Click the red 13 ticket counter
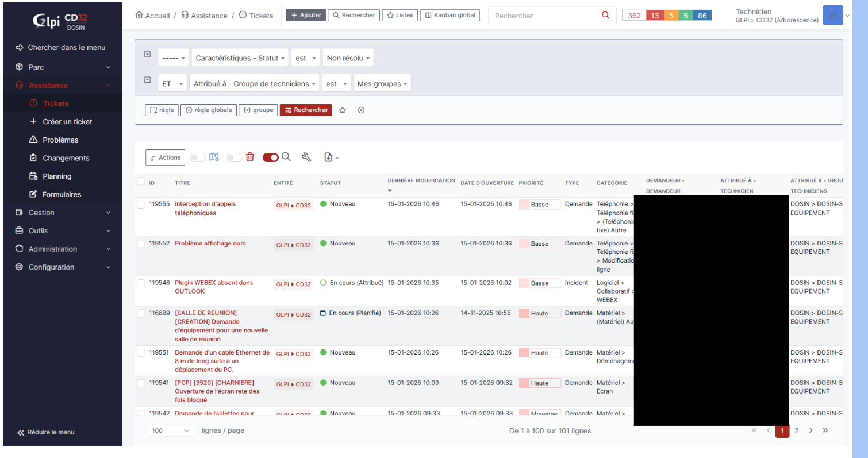Screen dimensions: 868x458 (655, 16)
